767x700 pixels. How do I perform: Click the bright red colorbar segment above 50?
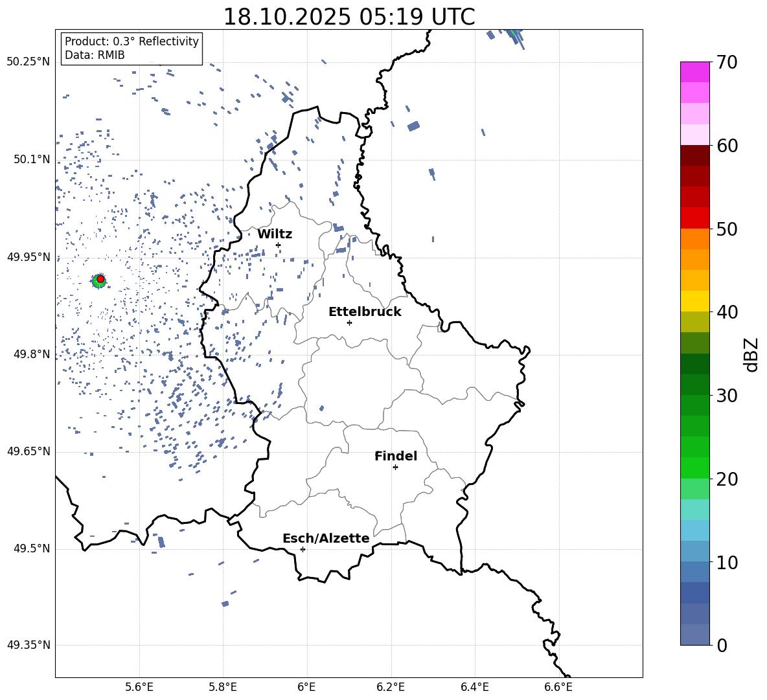pyautogui.click(x=694, y=218)
